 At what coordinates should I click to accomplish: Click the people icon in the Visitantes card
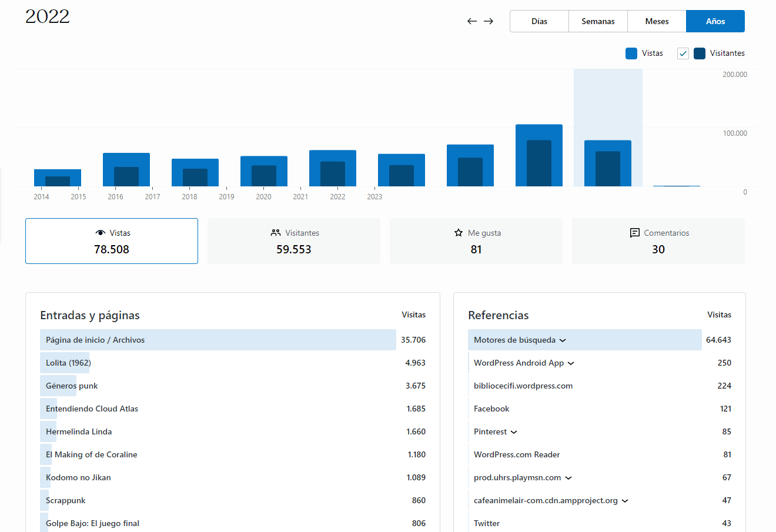point(276,233)
